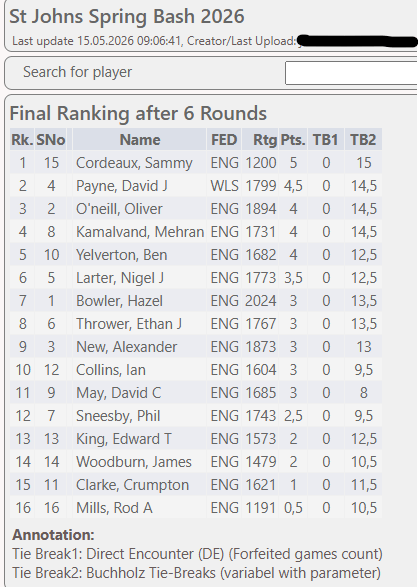Click the Name column header
The width and height of the screenshot is (418, 587).
coord(140,140)
